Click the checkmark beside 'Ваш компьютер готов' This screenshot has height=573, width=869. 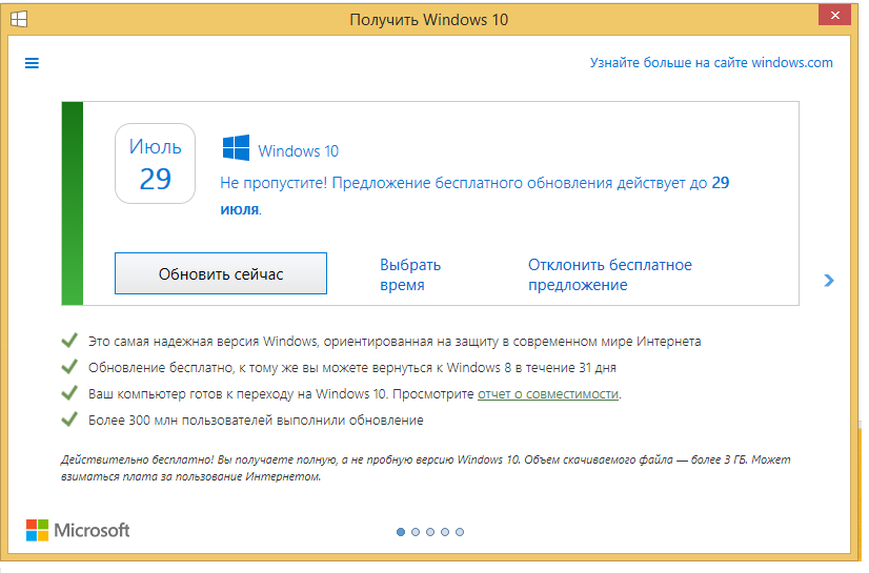point(69,393)
